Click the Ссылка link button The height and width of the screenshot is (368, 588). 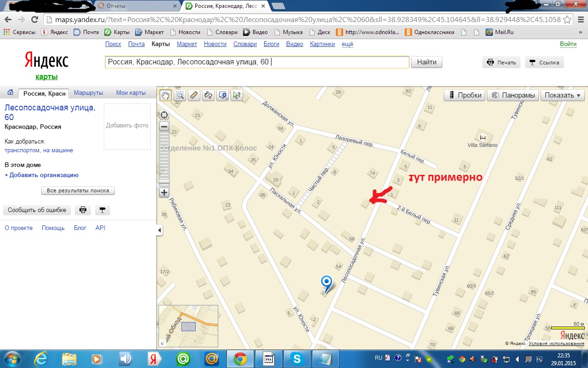point(544,62)
